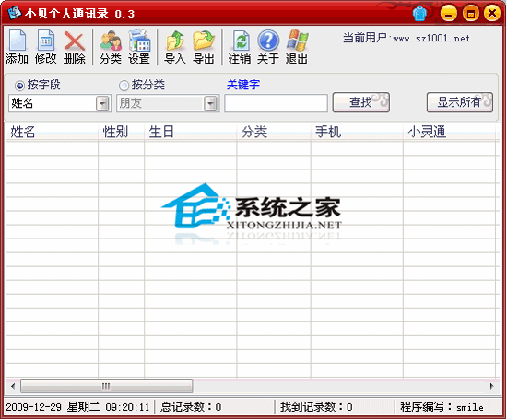
Task: Click the 导入 (Import) folder icon
Action: (175, 47)
